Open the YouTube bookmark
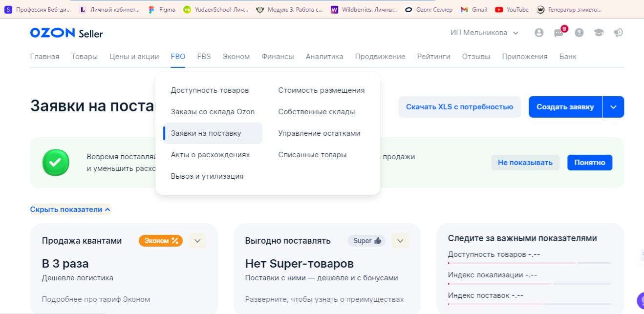644x314 pixels. (512, 9)
